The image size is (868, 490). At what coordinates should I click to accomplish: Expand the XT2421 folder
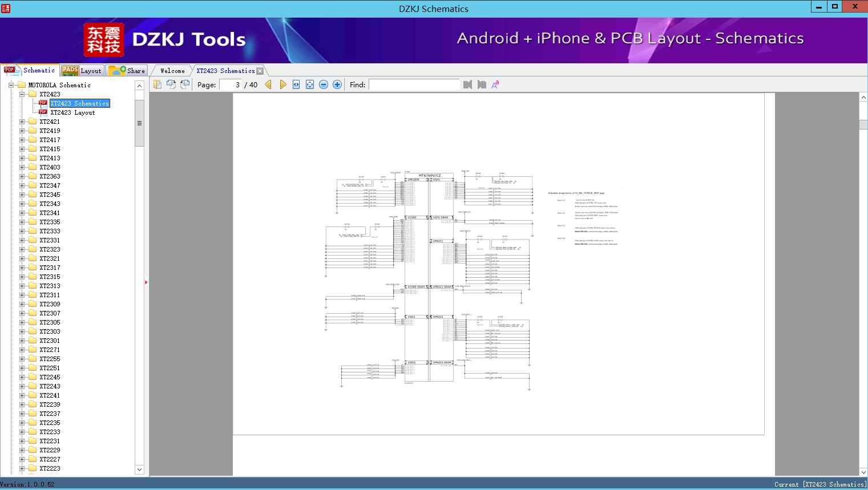click(22, 122)
